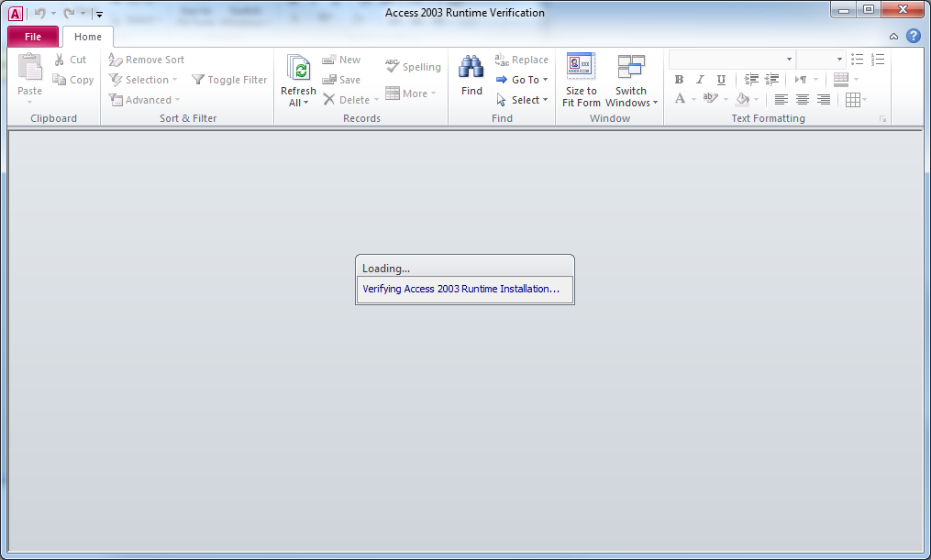The image size is (931, 560).
Task: Click New record button
Action: pyautogui.click(x=341, y=60)
